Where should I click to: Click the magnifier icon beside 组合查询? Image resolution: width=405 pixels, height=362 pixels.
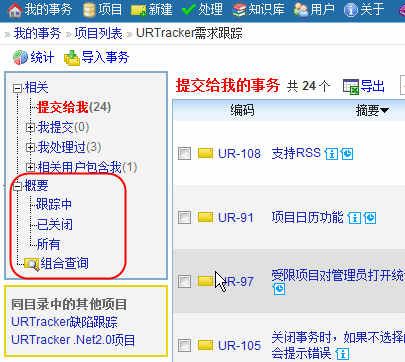point(32,264)
